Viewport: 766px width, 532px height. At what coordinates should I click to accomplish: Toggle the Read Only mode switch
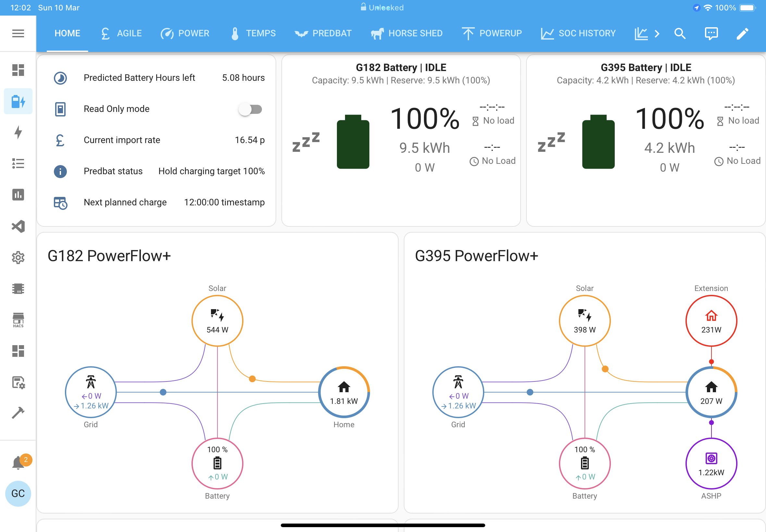251,109
